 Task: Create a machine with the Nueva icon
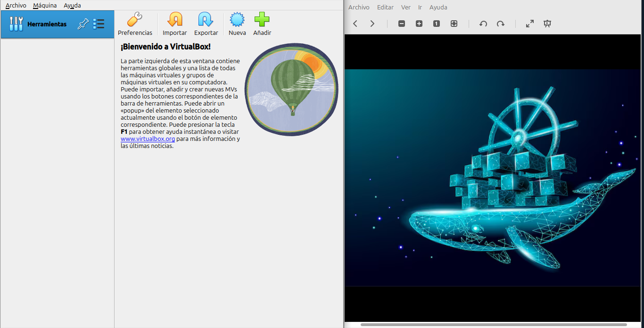coord(237,20)
